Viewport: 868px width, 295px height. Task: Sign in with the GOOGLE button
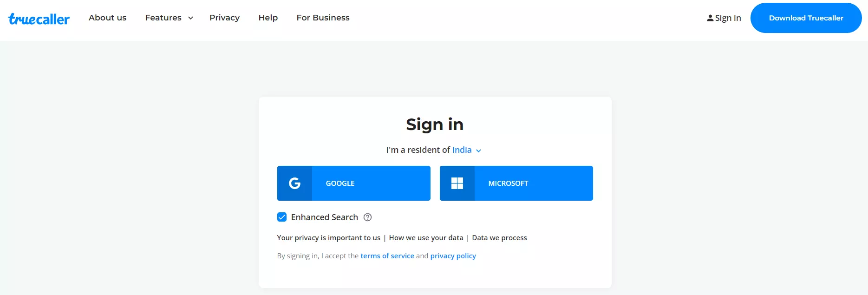(353, 183)
